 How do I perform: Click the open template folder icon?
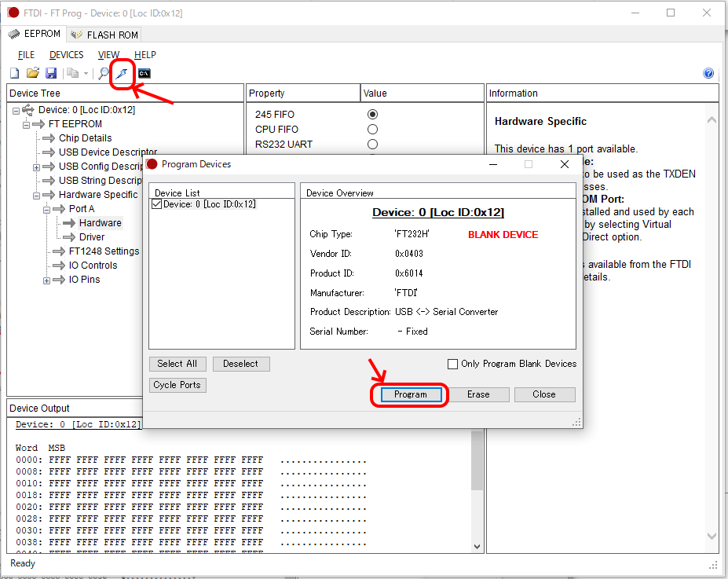coord(32,73)
